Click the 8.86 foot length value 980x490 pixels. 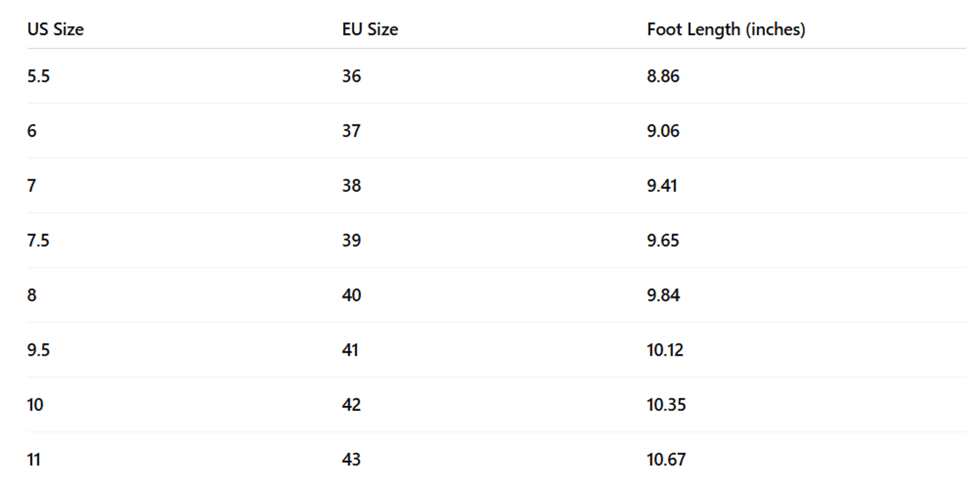663,76
